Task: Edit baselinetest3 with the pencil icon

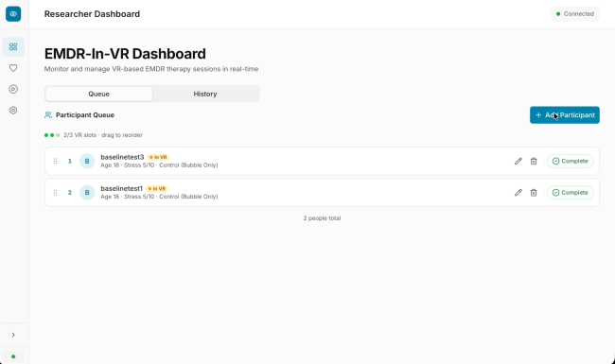Action: 518,161
